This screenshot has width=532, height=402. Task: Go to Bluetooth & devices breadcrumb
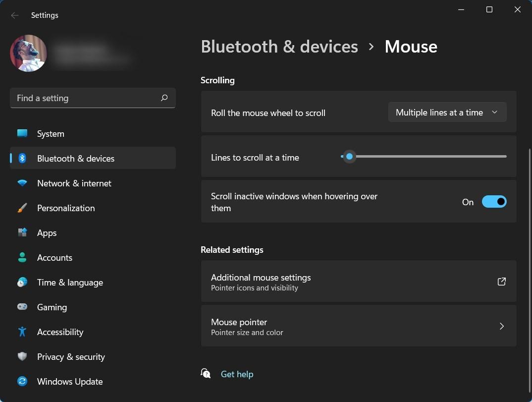pyautogui.click(x=279, y=47)
